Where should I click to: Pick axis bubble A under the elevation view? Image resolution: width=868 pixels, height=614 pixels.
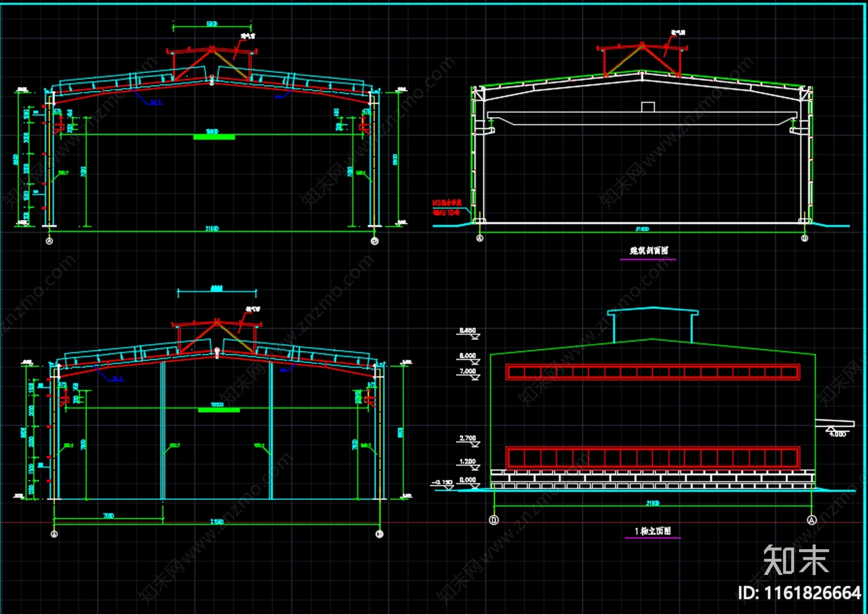pyautogui.click(x=812, y=520)
